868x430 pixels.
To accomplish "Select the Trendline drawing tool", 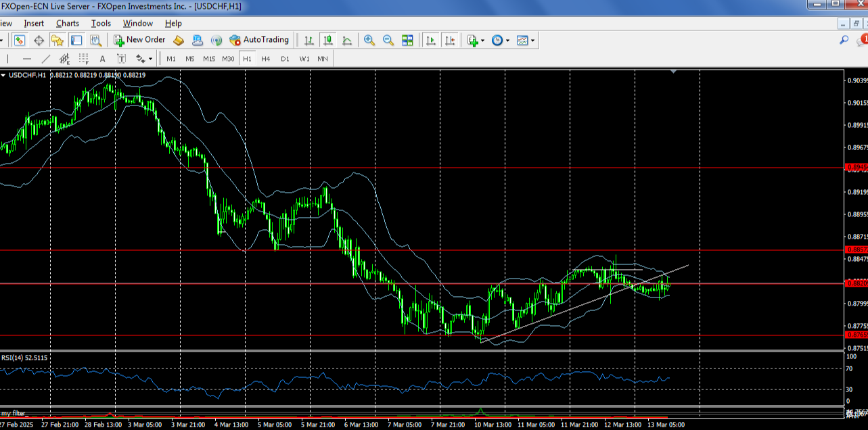I will coord(46,59).
